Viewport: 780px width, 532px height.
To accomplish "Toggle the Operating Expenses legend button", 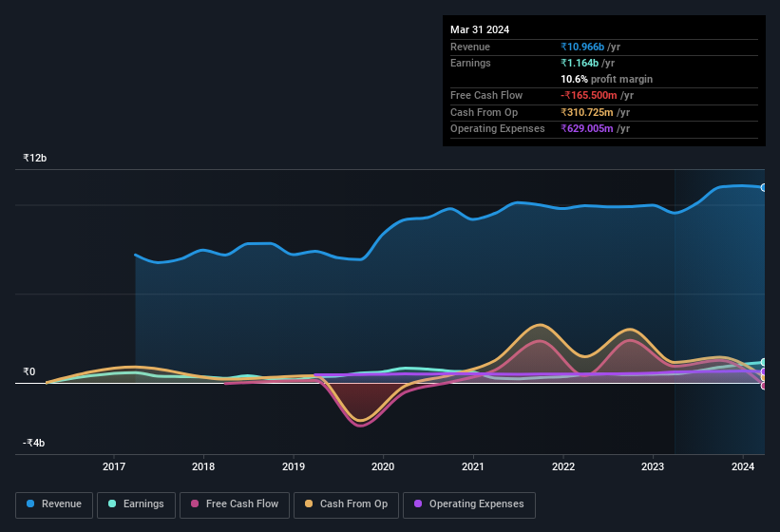I will 469,504.
